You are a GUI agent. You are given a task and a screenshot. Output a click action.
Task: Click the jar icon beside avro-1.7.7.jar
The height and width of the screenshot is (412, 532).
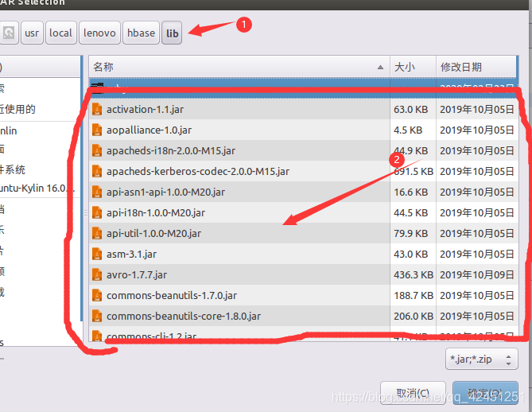[x=97, y=275]
